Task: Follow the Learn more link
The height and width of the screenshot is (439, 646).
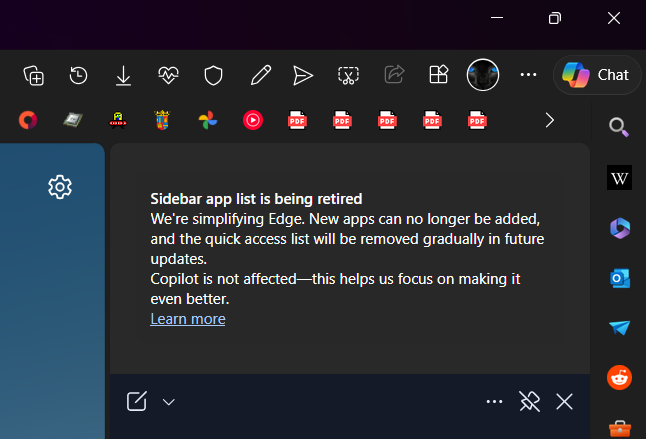Action: [188, 319]
